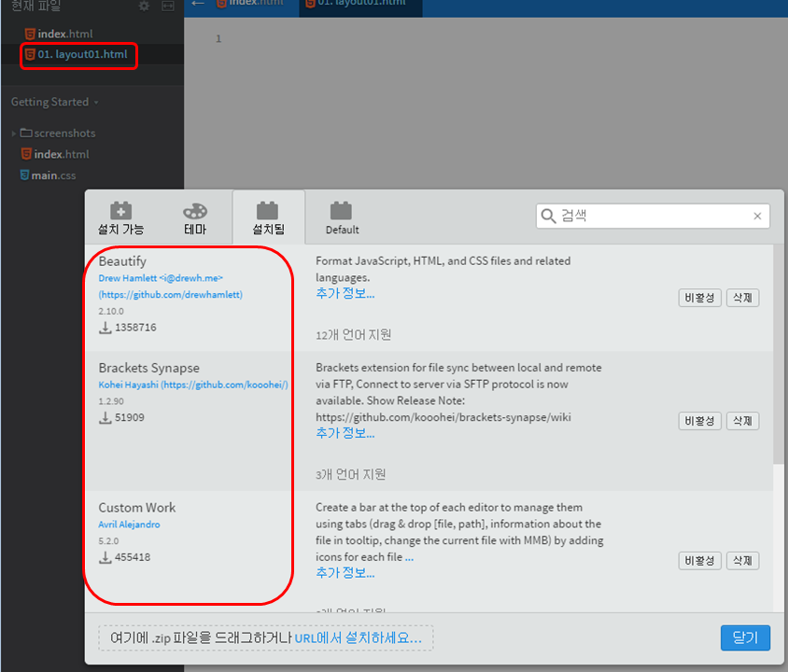
Task: Click line number 1 in editor
Action: click(x=218, y=38)
